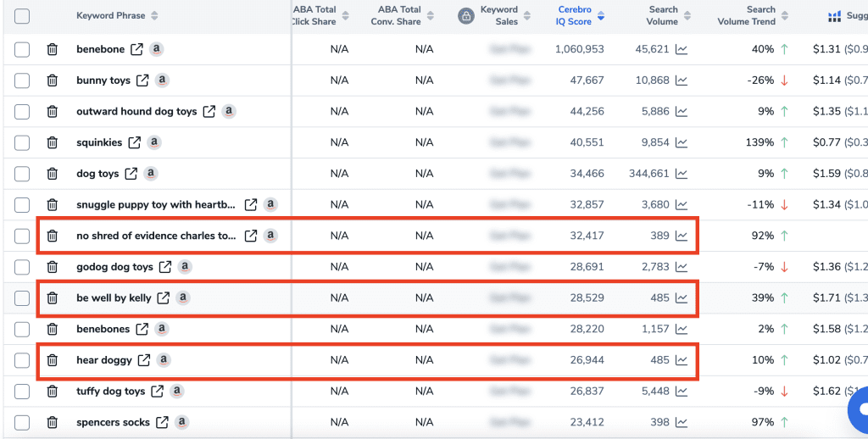Sort by Search Volume column
868x439 pixels.
[687, 15]
